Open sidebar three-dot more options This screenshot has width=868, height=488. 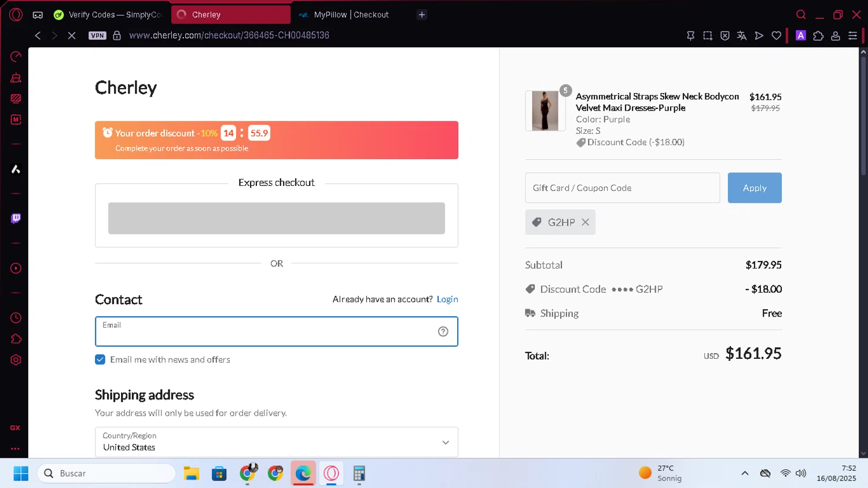click(16, 449)
